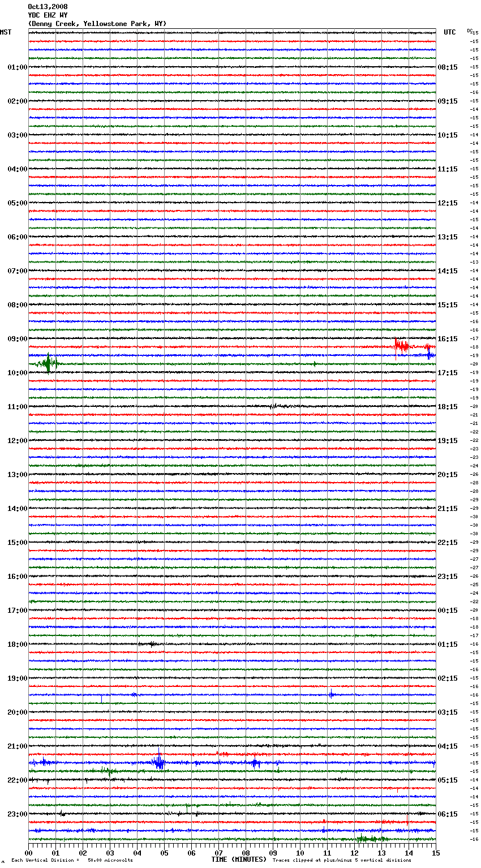481x868 pixels.
Task: Select the MST time label "18:00"
Action: point(18,644)
